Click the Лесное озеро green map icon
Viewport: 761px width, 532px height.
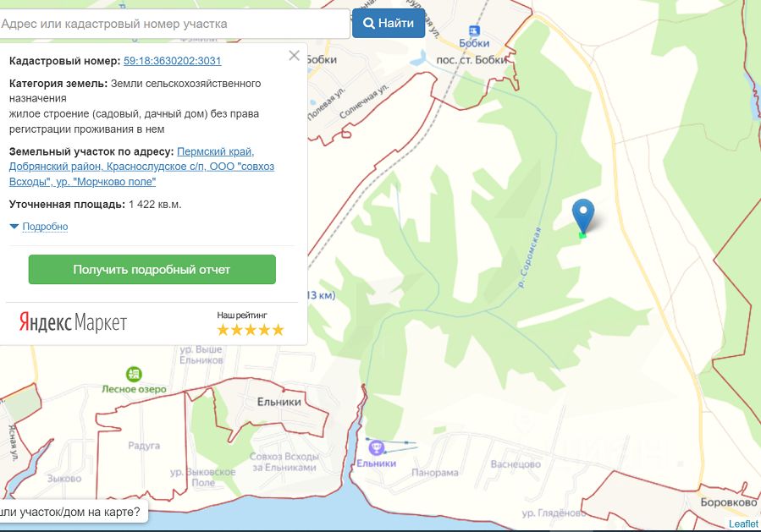click(134, 375)
